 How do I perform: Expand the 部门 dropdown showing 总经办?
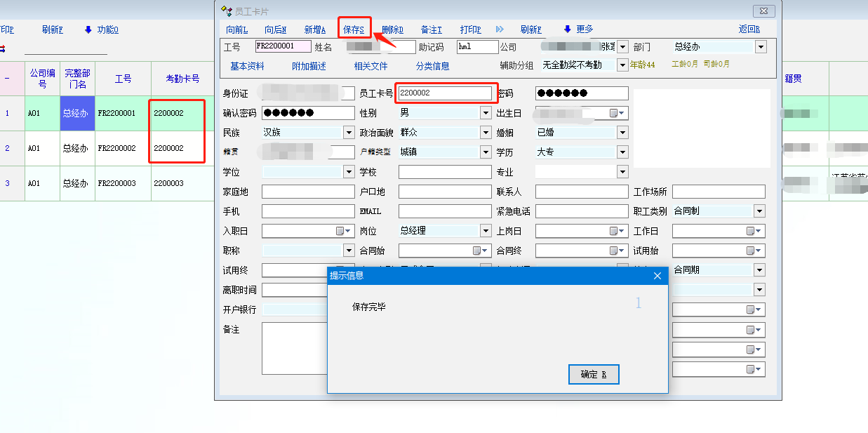coord(761,47)
